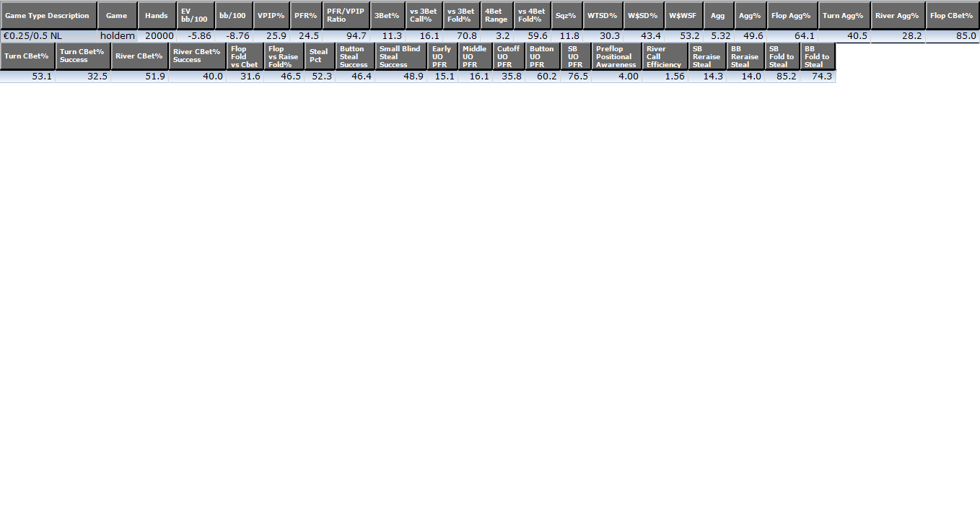Click the PFR% column header
Image resolution: width=980 pixels, height=519 pixels.
click(x=306, y=15)
